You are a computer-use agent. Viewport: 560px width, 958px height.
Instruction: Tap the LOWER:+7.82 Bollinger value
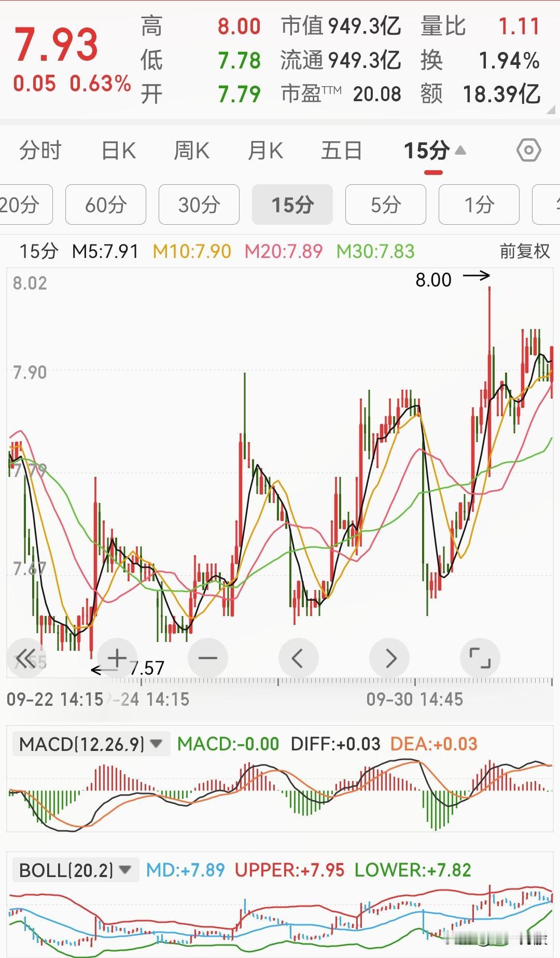[x=413, y=870]
